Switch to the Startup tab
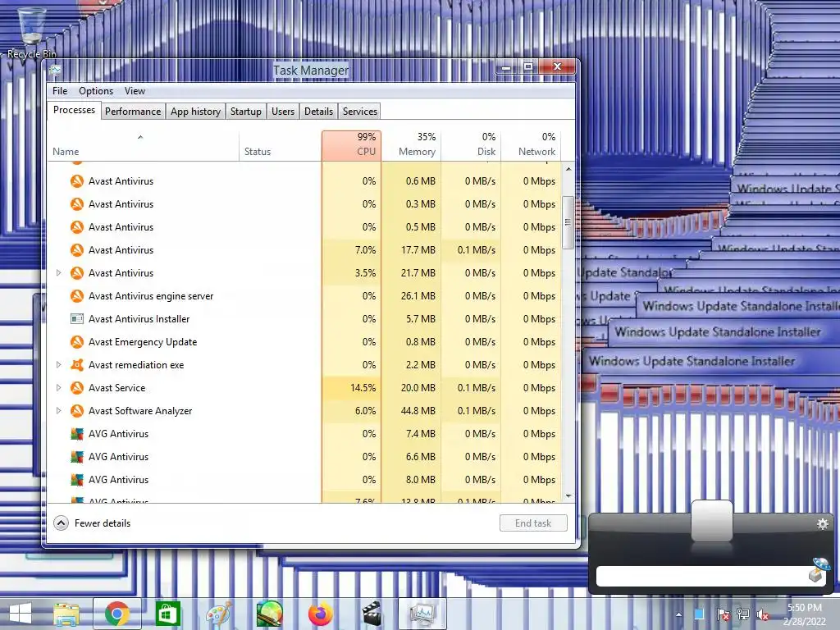840x630 pixels. click(x=246, y=112)
